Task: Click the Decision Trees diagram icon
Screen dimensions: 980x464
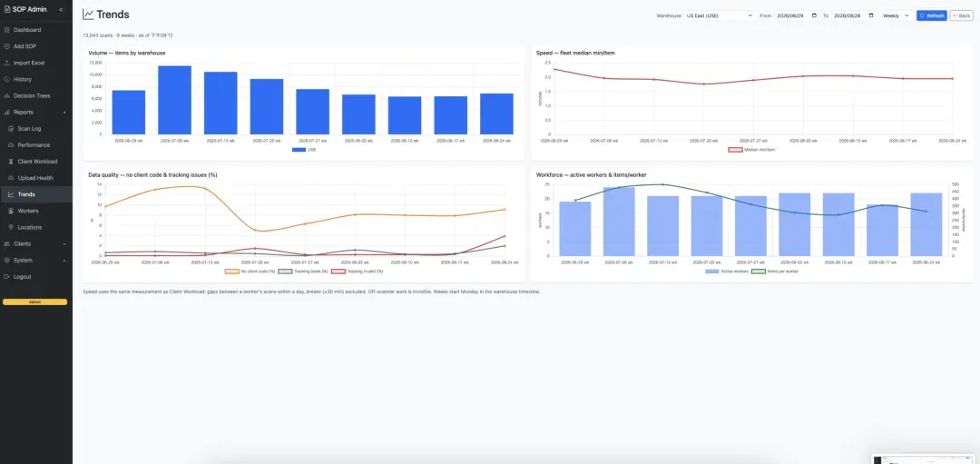Action: 7,95
